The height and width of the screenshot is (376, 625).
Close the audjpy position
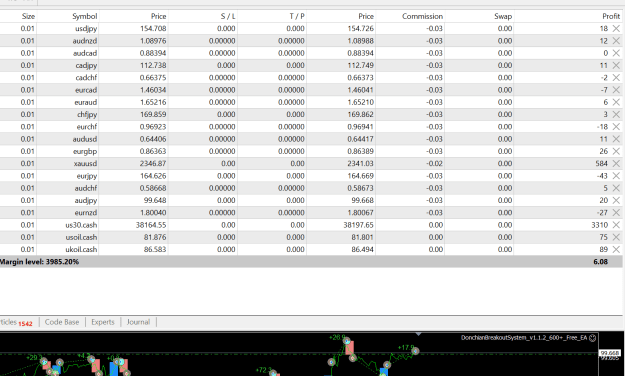616,200
